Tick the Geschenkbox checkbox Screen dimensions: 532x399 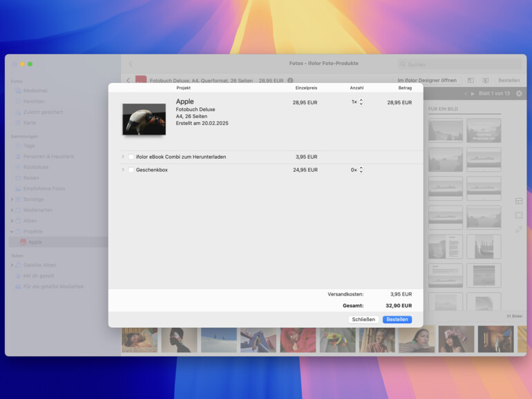point(131,170)
